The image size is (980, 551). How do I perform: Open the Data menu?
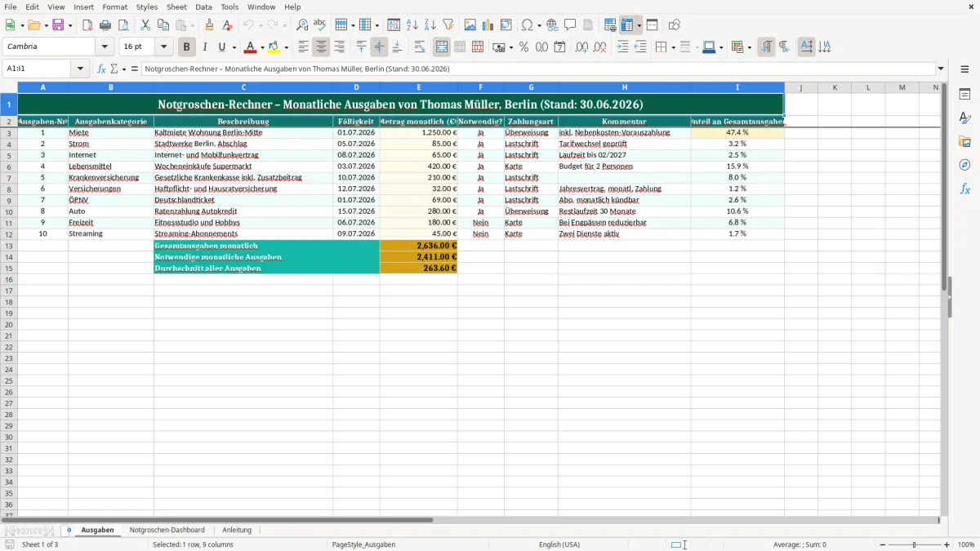[203, 7]
